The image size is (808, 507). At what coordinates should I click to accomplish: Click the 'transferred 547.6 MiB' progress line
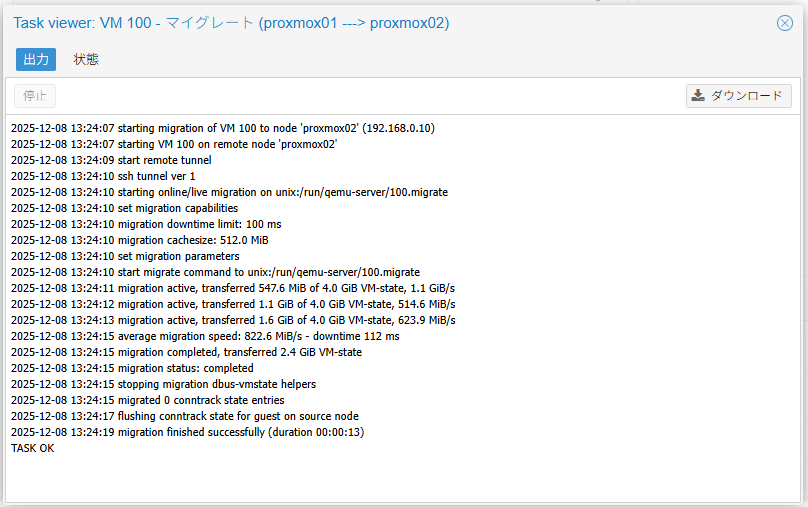232,288
